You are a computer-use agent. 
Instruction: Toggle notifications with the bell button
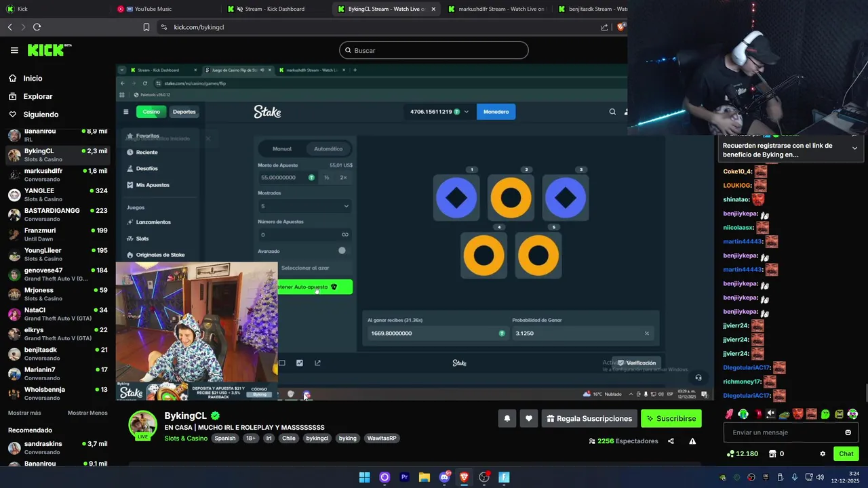coord(507,419)
